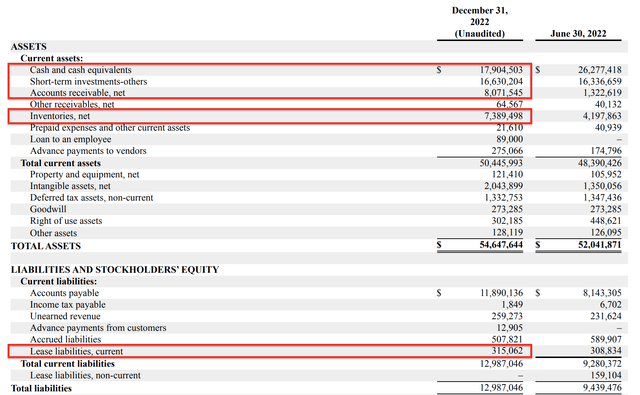Screen dimensions: 640x395
Task: Select the value 8,071,545
Action: click(x=503, y=93)
